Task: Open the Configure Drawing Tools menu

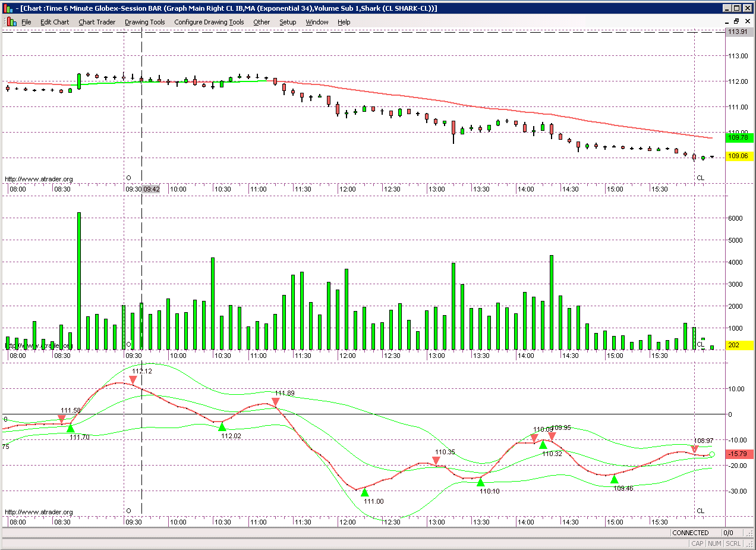Action: (209, 22)
